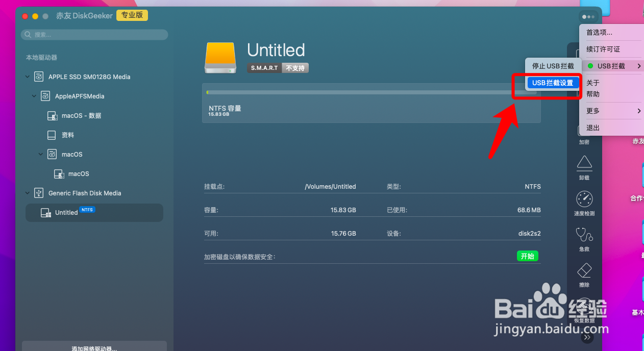Select the innermost macOS volume row

pyautogui.click(x=94, y=174)
